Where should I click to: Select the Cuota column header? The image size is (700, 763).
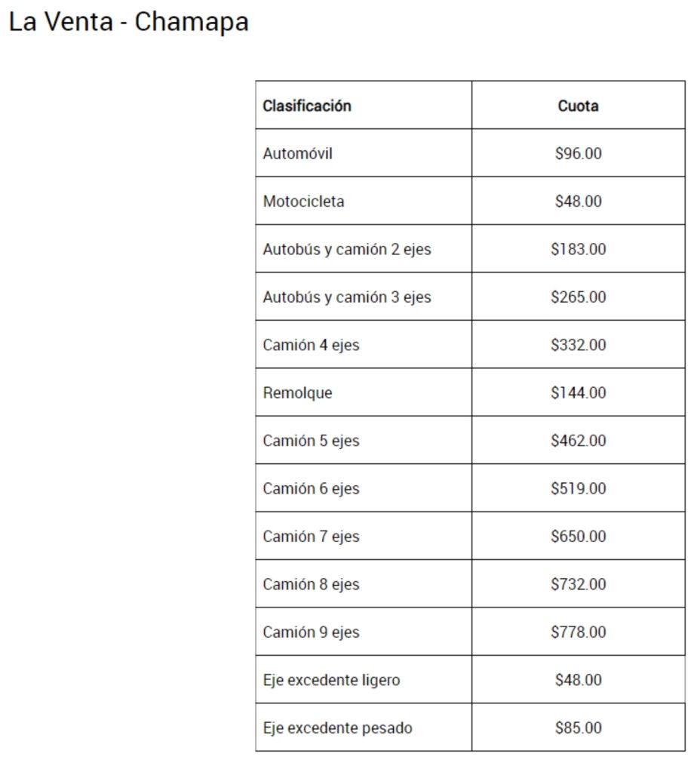point(578,106)
